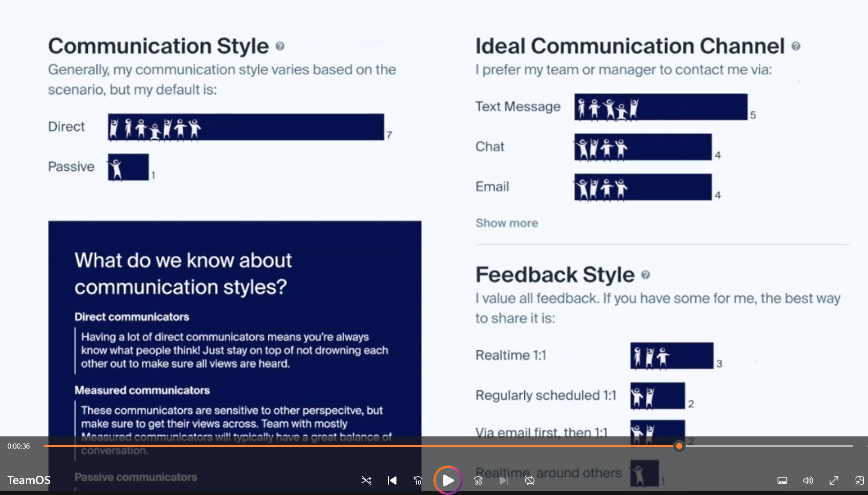Screen dimensions: 868x495
Task: Click the Ideal Communication Channel heading
Action: coord(630,46)
